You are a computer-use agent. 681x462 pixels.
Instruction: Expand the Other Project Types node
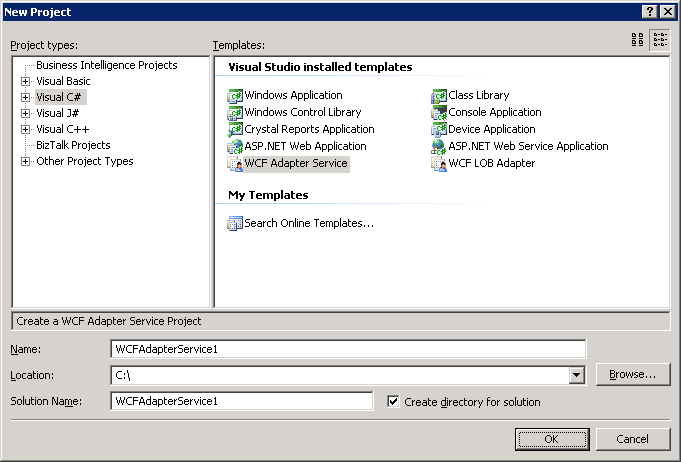tap(26, 162)
